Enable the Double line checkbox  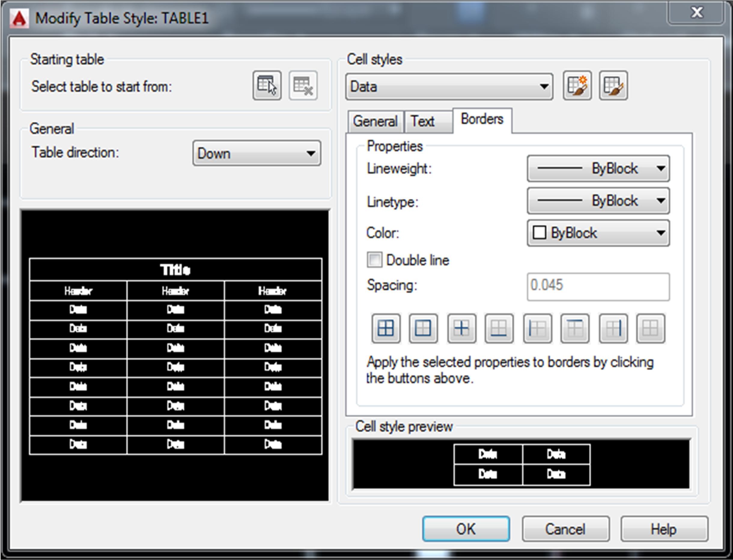375,260
